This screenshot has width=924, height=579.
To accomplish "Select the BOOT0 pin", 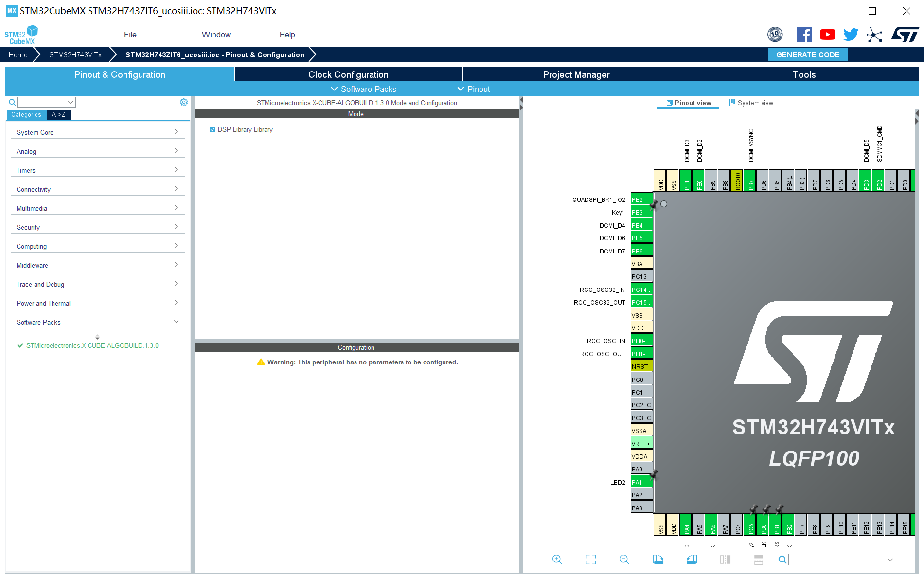I will coord(737,181).
